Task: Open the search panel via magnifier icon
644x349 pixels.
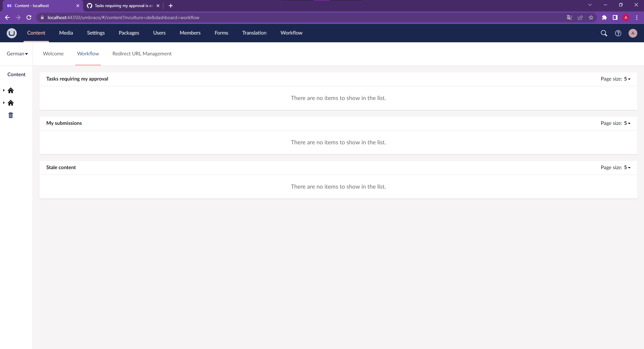Action: (x=604, y=33)
